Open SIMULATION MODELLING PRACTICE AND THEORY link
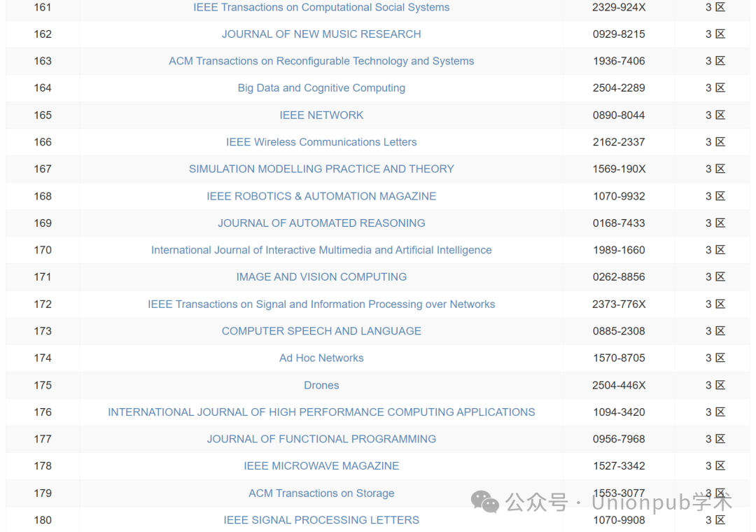The height and width of the screenshot is (532, 756). pos(321,169)
